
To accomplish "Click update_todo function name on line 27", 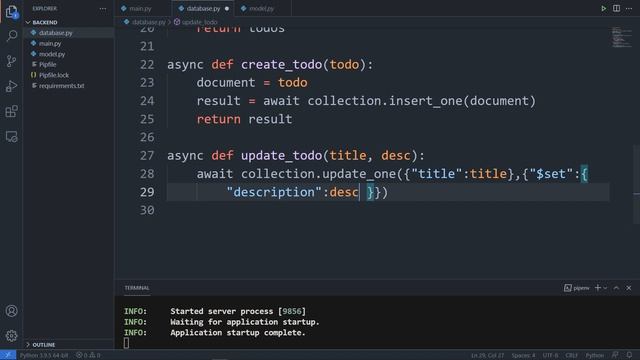I will [281, 156].
